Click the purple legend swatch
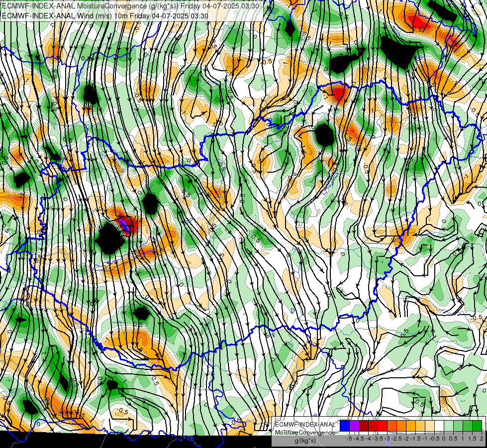 (354, 426)
